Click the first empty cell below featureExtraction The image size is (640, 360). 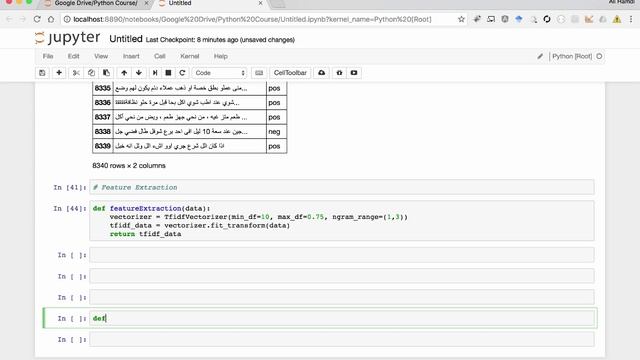click(x=342, y=255)
